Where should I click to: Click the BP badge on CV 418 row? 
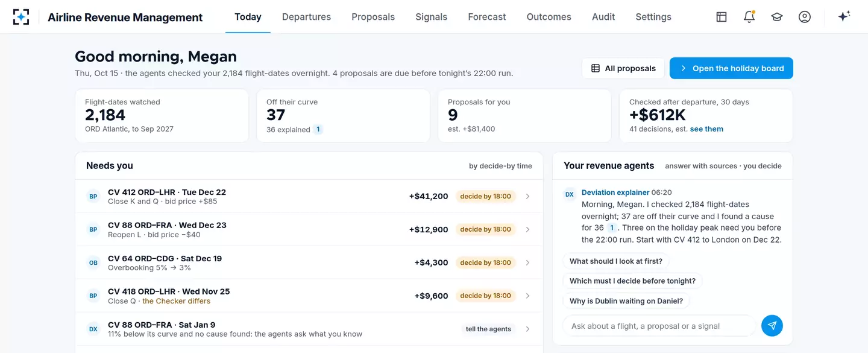tap(93, 296)
